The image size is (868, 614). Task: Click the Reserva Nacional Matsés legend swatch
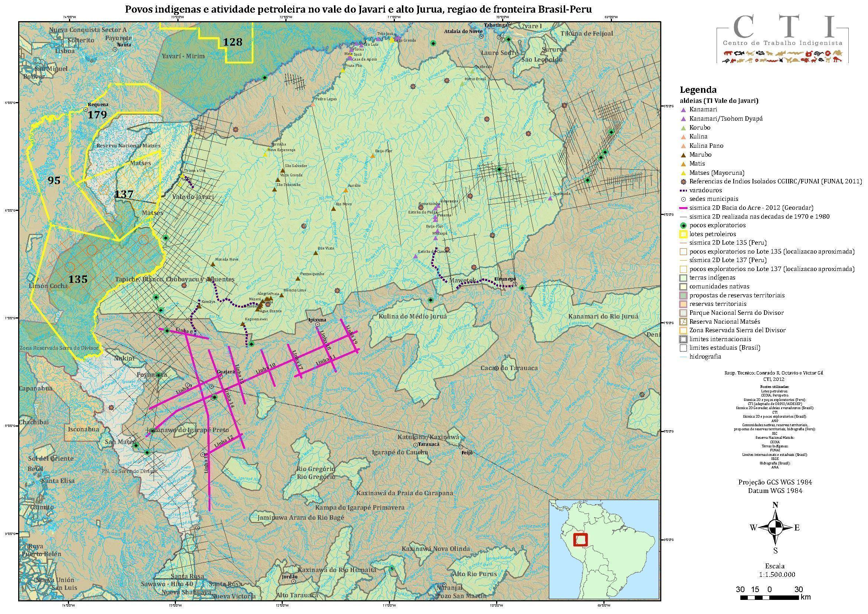pyautogui.click(x=683, y=322)
